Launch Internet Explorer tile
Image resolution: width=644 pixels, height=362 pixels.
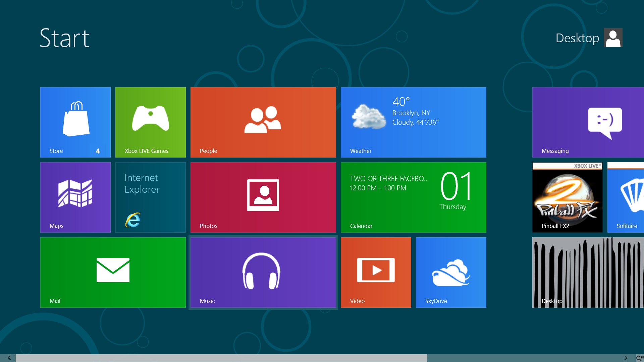150,197
